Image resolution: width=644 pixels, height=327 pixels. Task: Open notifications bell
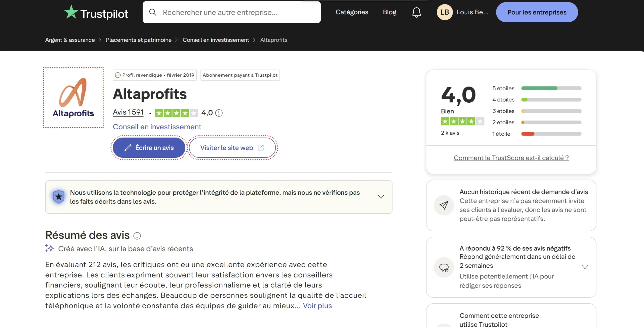coord(416,12)
